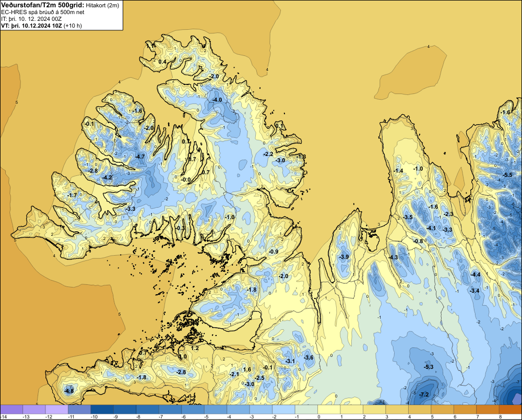Click the temperature label 1.6
522x420 pixels.
coord(247,369)
